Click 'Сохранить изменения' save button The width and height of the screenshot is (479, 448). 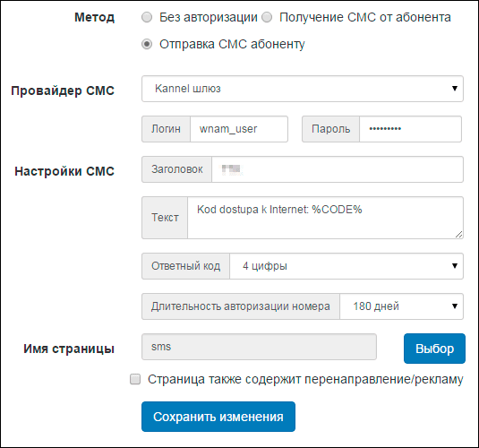(218, 417)
